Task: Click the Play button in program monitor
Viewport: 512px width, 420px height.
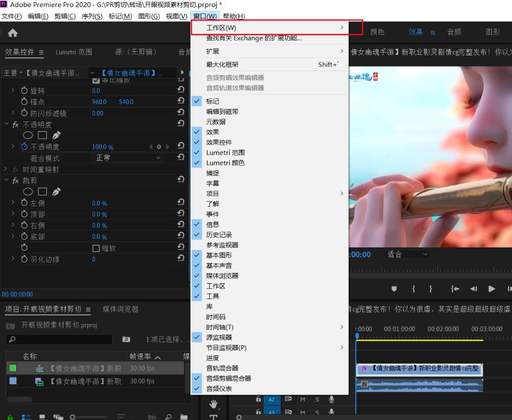Action: 491,289
